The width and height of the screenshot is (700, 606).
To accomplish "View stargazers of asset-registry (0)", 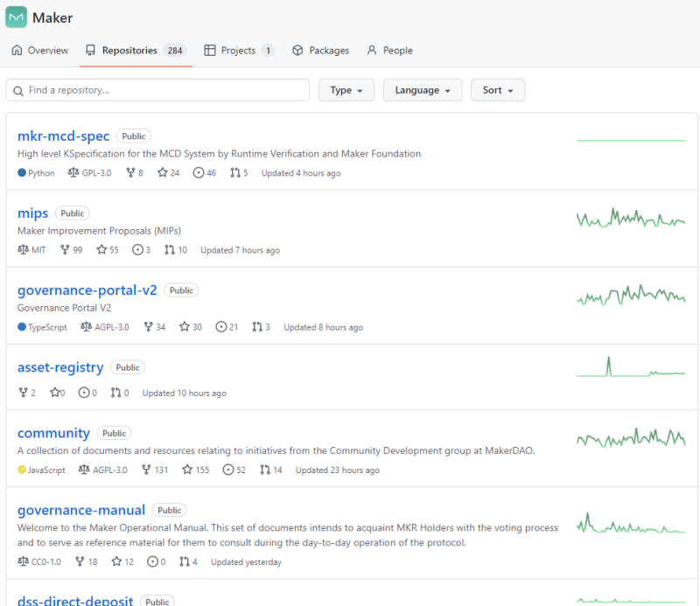I will 57,393.
